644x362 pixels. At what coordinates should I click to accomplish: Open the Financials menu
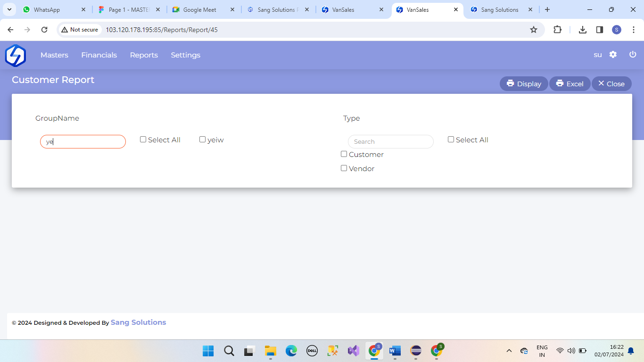tap(99, 55)
